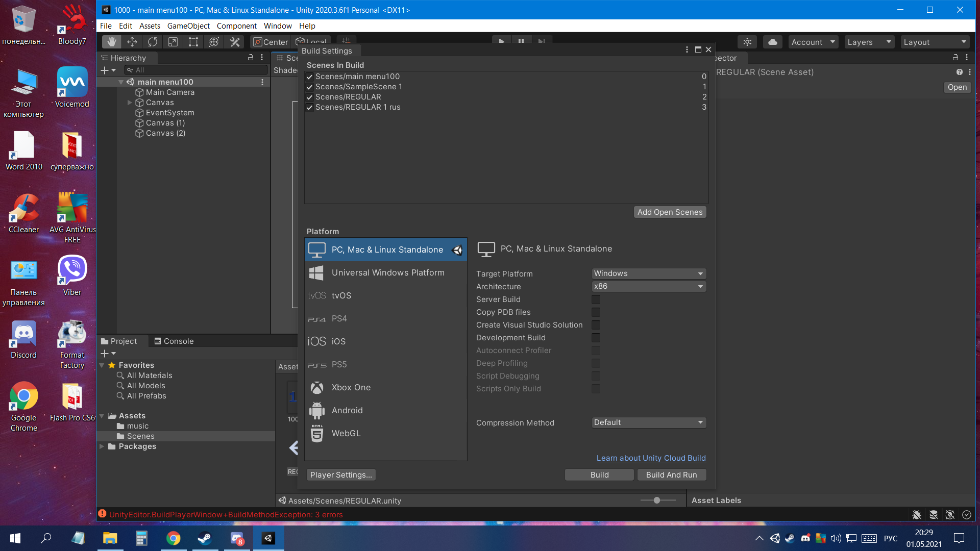
Task: Enable Create Visual Studio Solution checkbox
Action: (596, 325)
